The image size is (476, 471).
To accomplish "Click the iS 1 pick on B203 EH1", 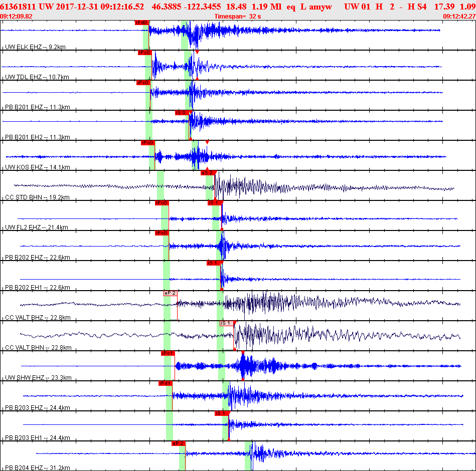I will (x=222, y=413).
